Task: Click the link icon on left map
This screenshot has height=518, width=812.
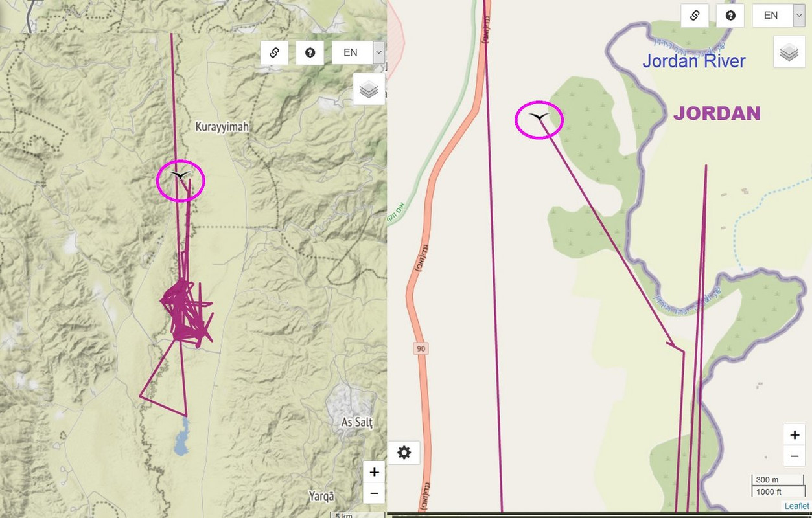Action: pos(274,53)
